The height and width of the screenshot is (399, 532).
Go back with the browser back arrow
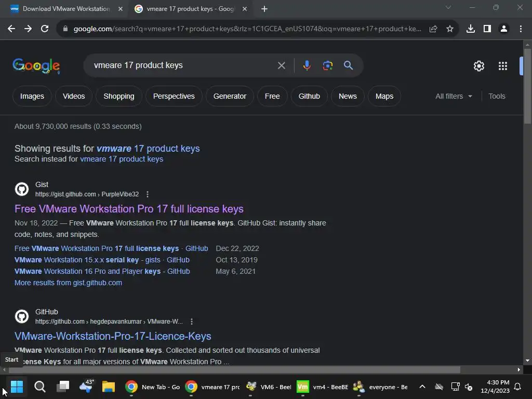point(11,29)
